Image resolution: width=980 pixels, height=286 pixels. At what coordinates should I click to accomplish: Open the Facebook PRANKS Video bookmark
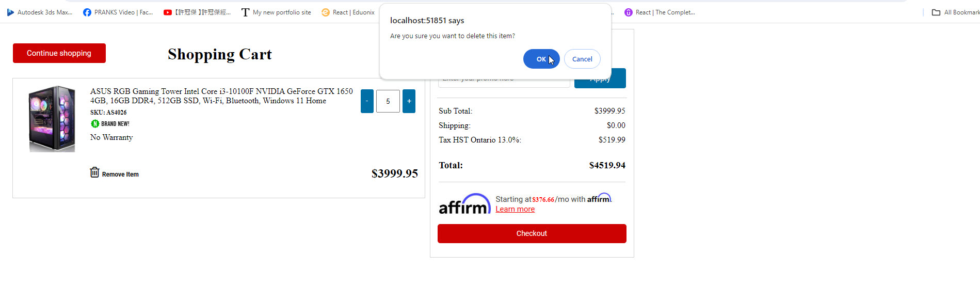tap(118, 12)
